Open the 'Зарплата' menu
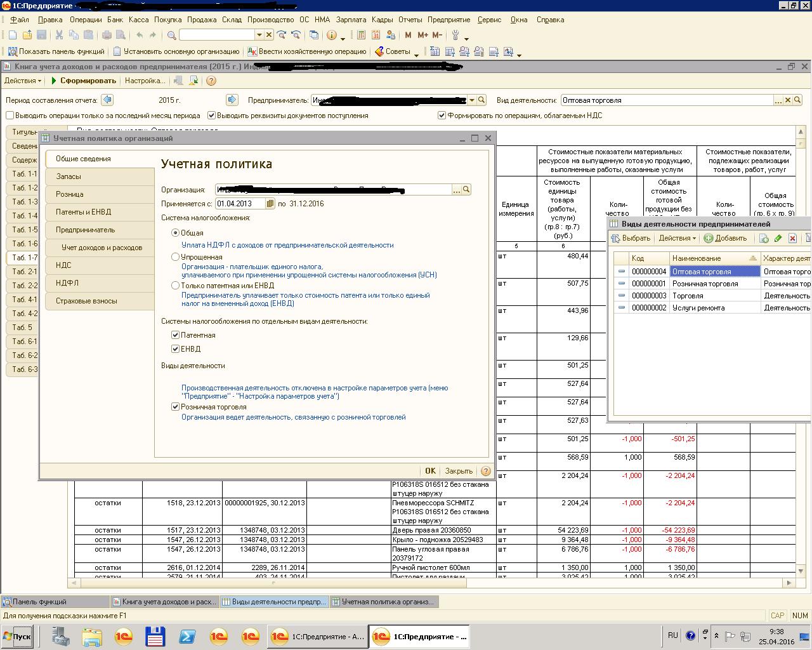This screenshot has height=650, width=812. pos(351,20)
